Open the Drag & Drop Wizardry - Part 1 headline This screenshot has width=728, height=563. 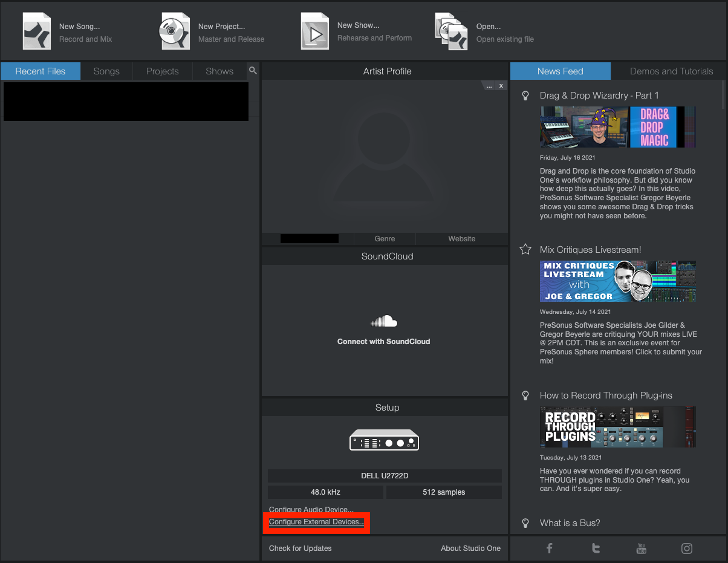[x=599, y=96]
